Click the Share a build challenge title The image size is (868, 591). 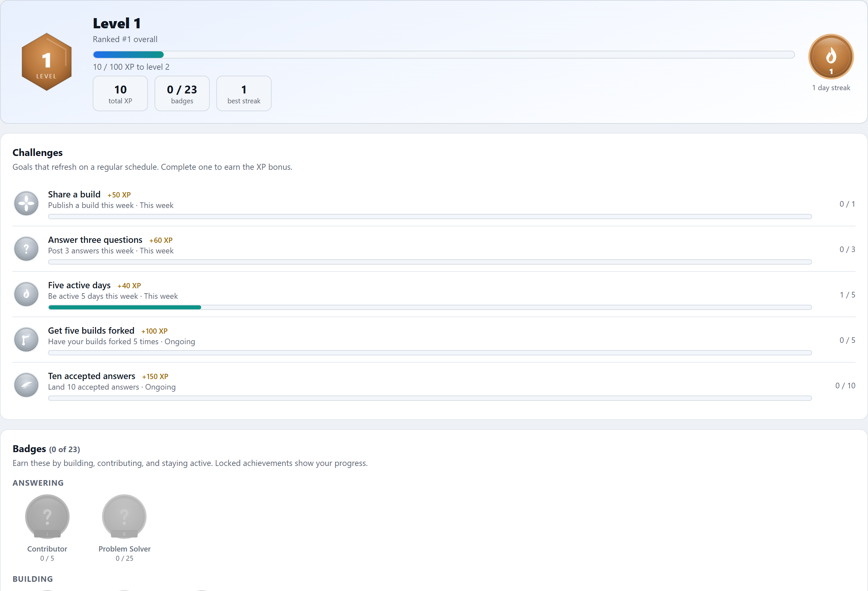(74, 194)
